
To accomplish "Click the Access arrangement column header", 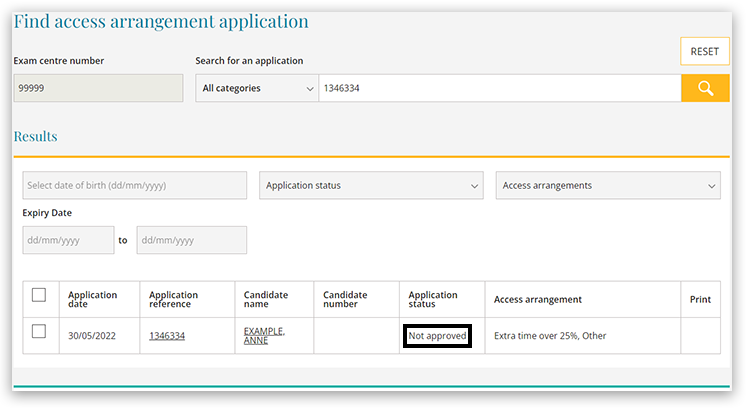I will click(538, 299).
